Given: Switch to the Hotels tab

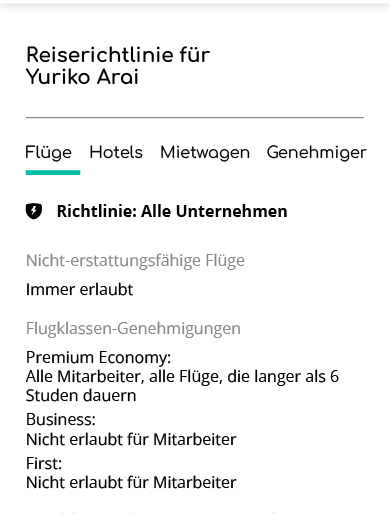Looking at the screenshot, I should [116, 152].
